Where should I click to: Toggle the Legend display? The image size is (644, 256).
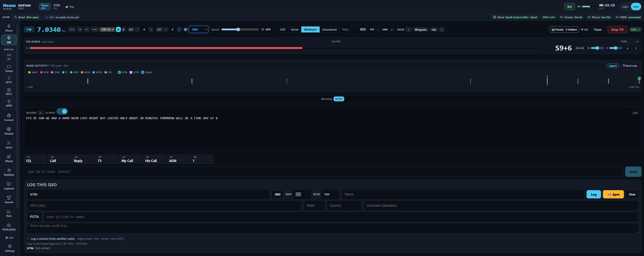(x=612, y=66)
